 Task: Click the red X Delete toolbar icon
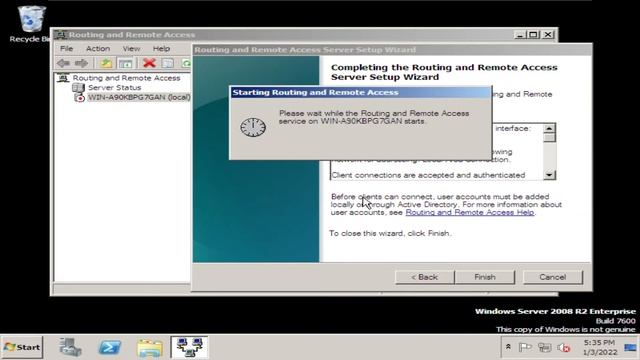(x=149, y=63)
